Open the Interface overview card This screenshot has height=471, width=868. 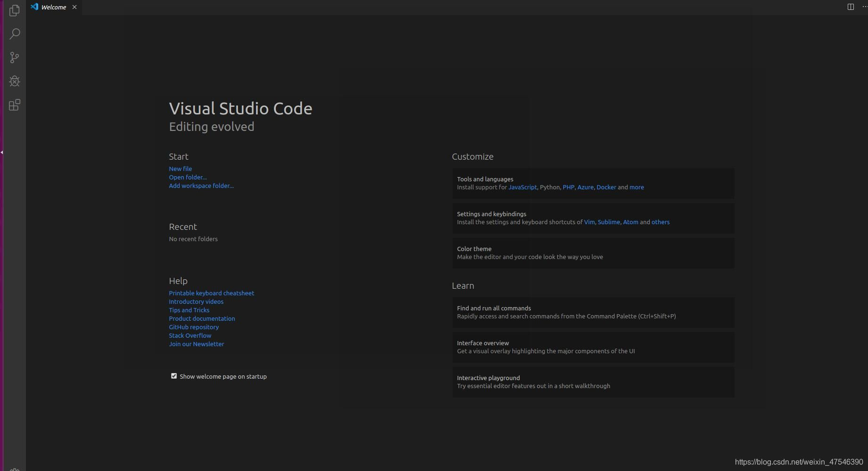click(x=593, y=347)
